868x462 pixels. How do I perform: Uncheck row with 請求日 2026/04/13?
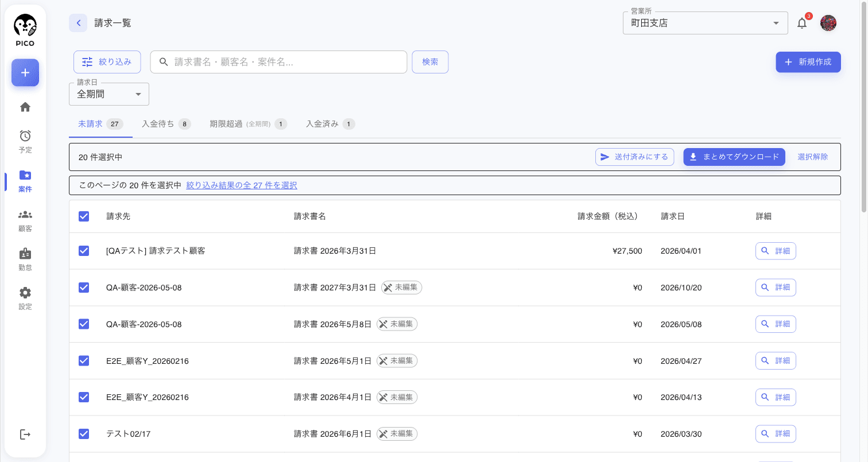coord(84,397)
